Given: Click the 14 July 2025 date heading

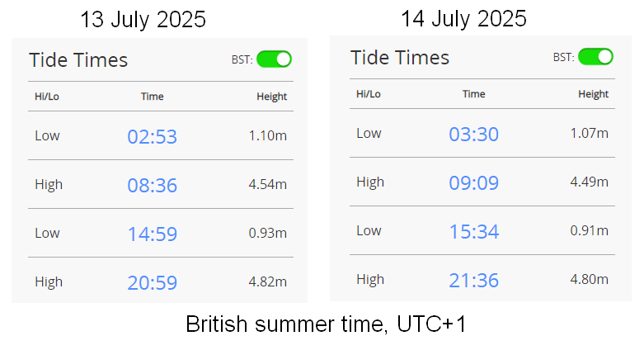Looking at the screenshot, I should coord(463,18).
